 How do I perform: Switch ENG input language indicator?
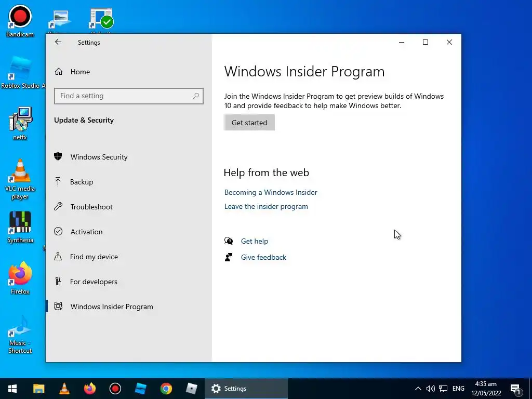[x=458, y=389]
